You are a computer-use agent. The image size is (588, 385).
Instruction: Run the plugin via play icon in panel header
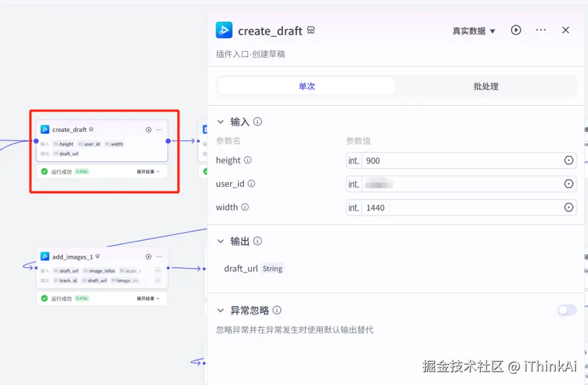[x=516, y=30]
